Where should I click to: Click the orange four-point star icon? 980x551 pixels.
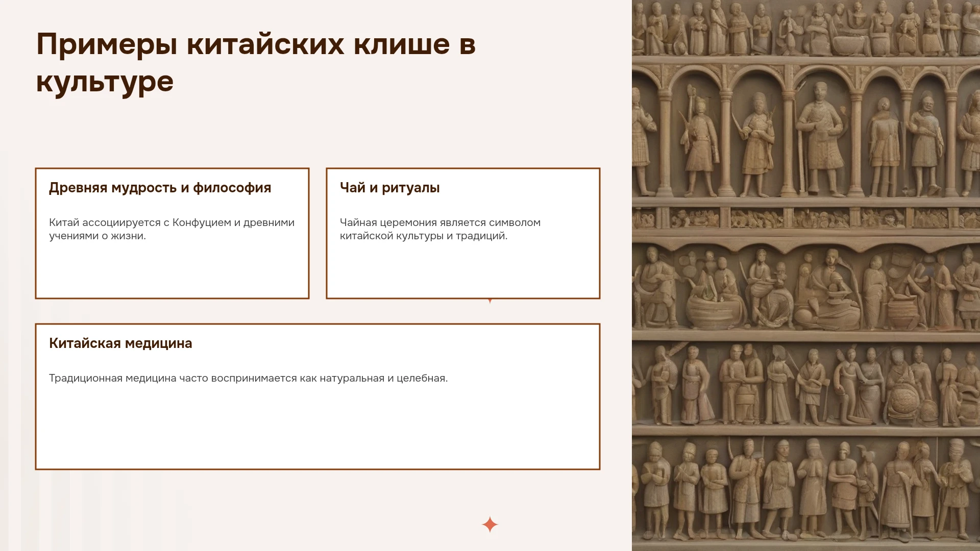pos(489,524)
